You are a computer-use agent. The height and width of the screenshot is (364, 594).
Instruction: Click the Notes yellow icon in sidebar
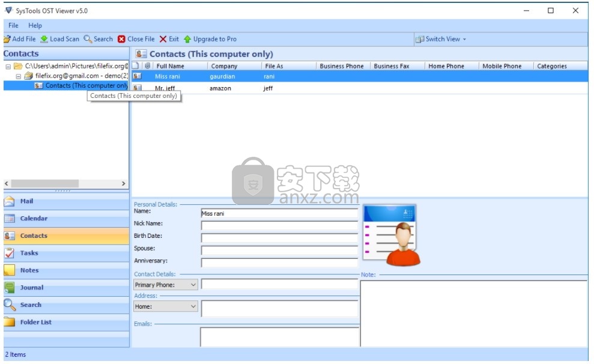click(x=10, y=270)
